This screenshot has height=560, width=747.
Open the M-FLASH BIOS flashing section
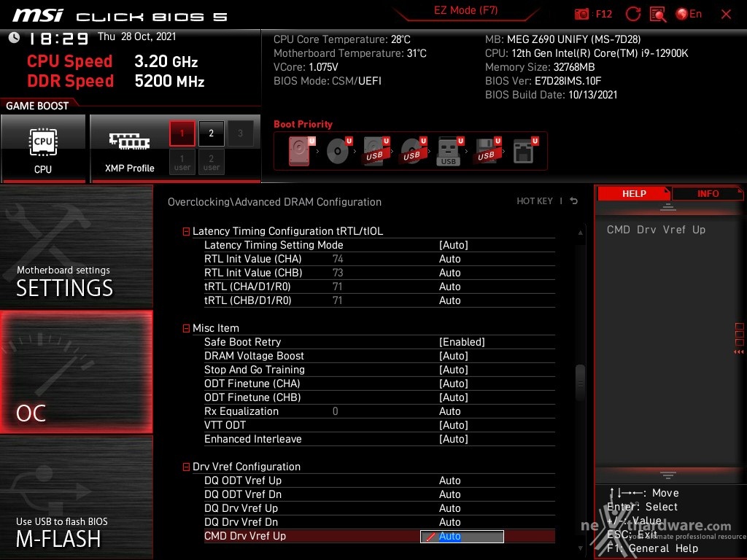point(76,497)
